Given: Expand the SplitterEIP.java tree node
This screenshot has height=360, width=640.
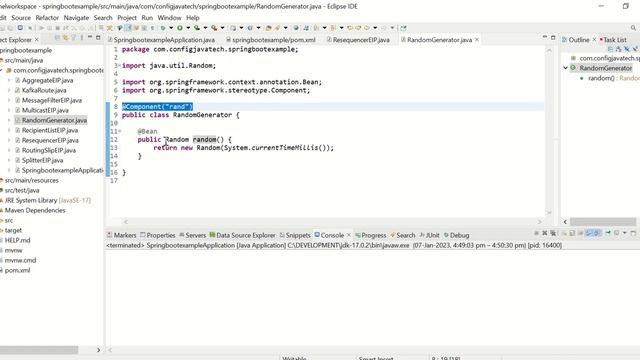Looking at the screenshot, I should 9,160.
